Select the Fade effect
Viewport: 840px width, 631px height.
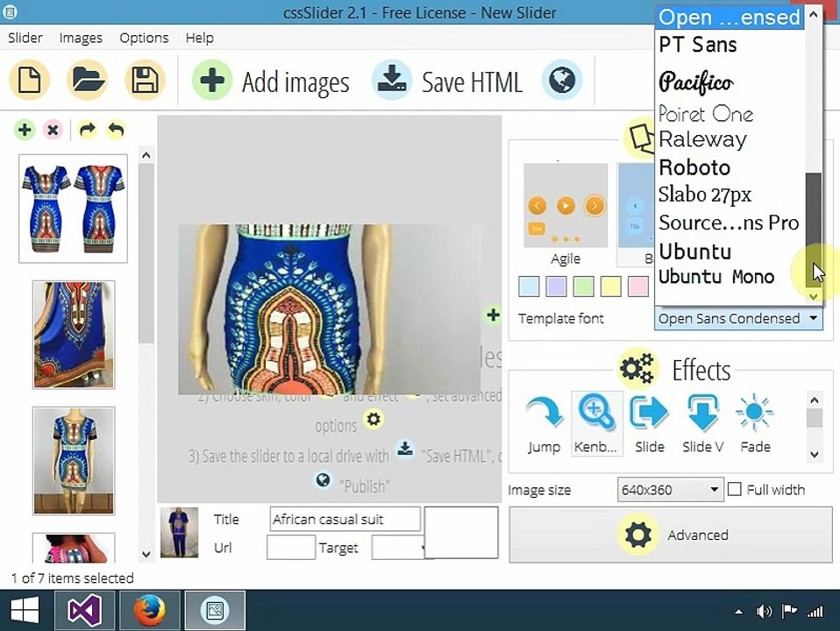[755, 423]
